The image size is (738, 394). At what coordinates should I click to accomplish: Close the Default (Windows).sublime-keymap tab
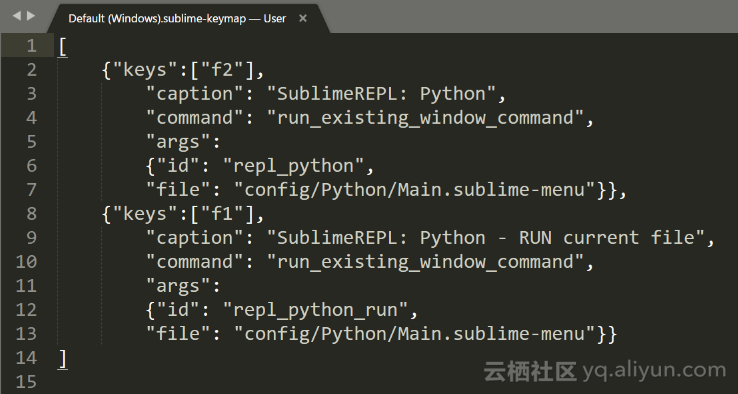coord(303,18)
